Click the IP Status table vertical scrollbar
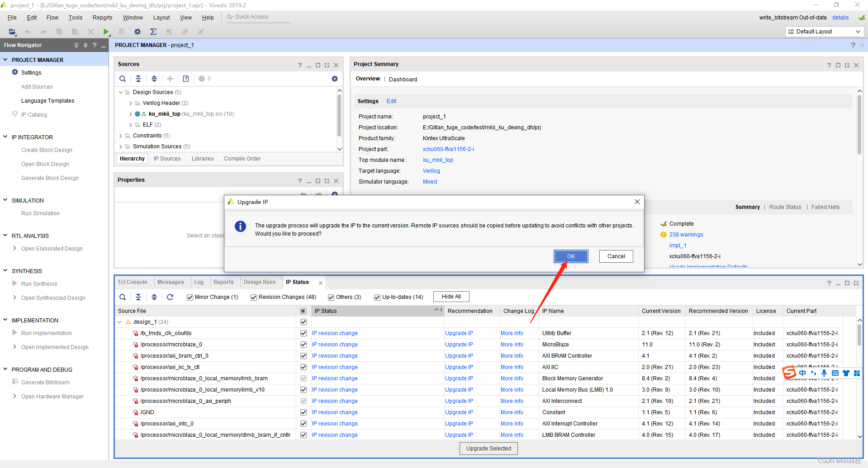This screenshot has height=468, width=868. pyautogui.click(x=859, y=335)
